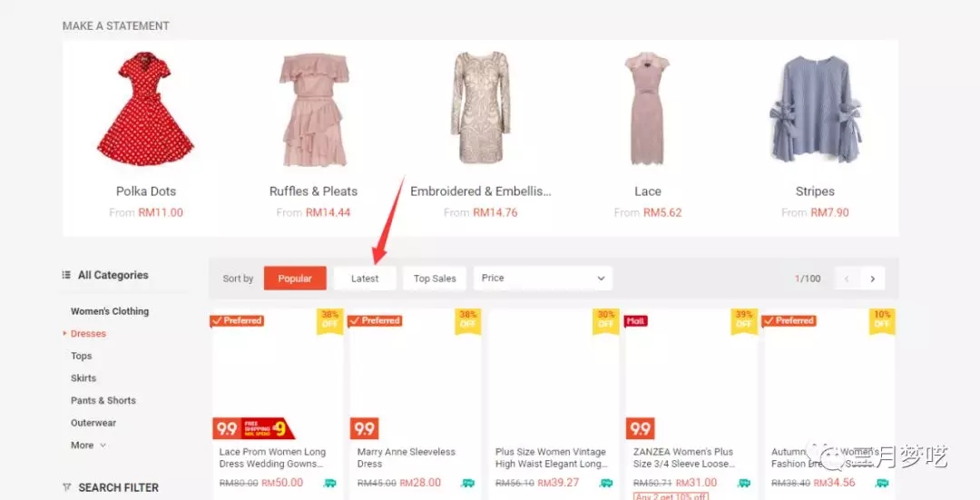Sort products by Top Sales
This screenshot has height=500, width=980.
click(x=435, y=279)
